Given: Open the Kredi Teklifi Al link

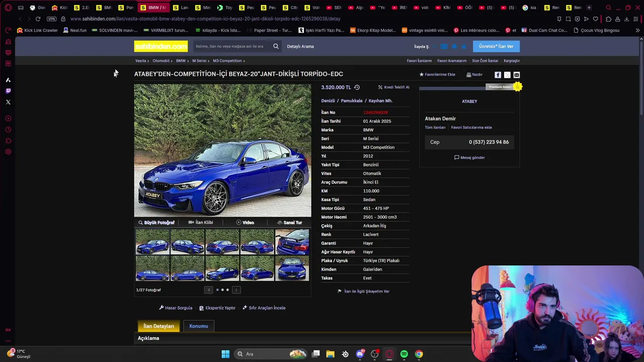Looking at the screenshot, I should [x=394, y=87].
